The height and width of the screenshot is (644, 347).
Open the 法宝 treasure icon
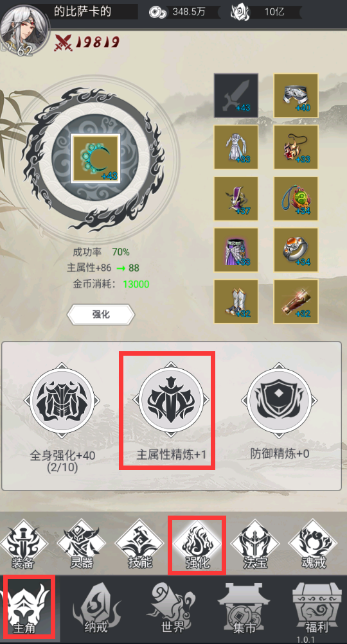255,544
